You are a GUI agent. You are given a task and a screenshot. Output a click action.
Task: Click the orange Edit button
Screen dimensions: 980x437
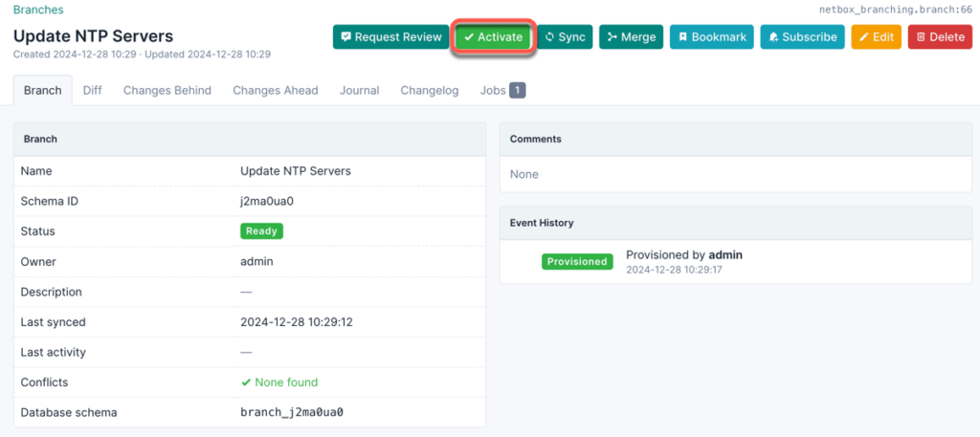[x=877, y=37]
